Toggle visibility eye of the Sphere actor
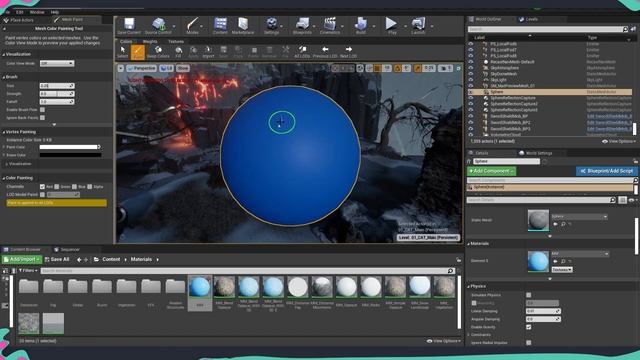 click(x=471, y=92)
